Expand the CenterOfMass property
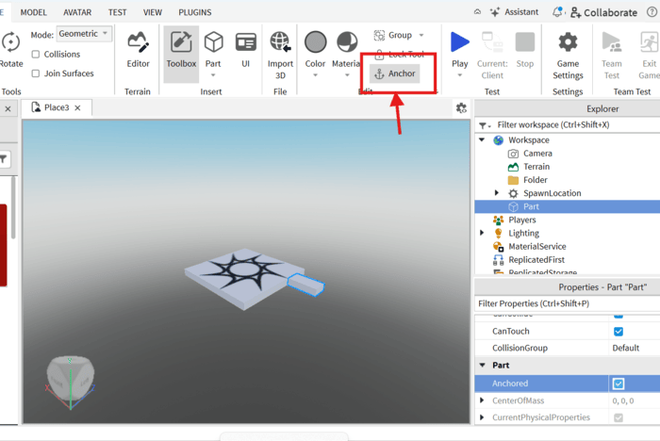 pos(482,400)
